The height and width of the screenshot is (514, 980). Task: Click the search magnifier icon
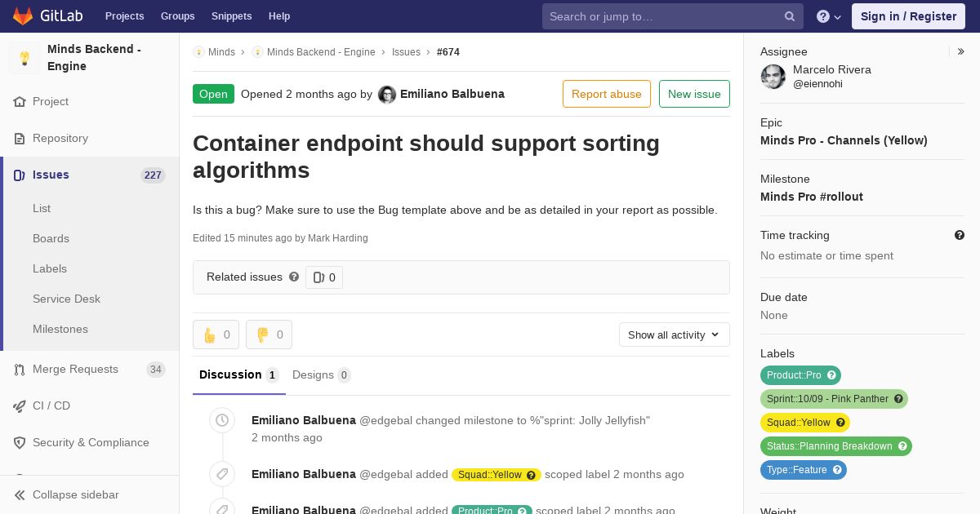[790, 16]
